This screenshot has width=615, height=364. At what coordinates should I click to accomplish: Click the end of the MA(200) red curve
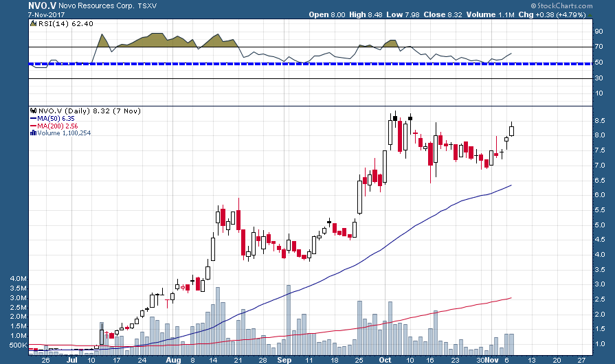point(511,298)
